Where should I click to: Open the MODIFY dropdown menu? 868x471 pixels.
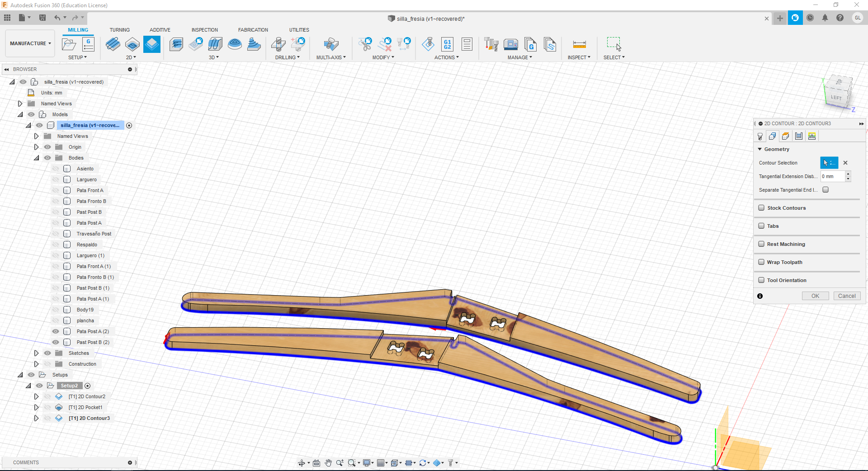pyautogui.click(x=383, y=57)
